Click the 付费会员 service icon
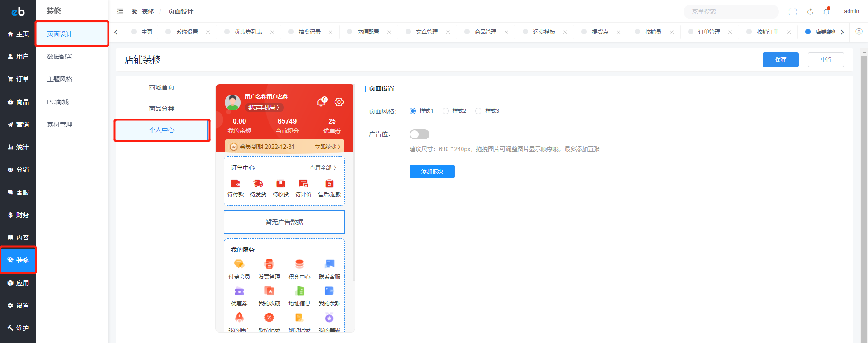The height and width of the screenshot is (343, 868). [239, 264]
